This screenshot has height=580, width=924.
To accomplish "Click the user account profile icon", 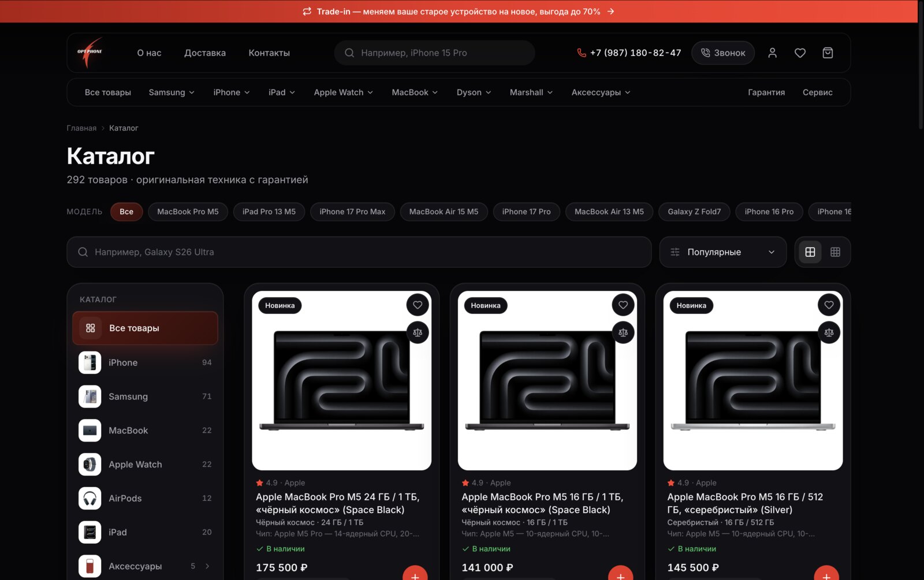I will click(x=772, y=53).
